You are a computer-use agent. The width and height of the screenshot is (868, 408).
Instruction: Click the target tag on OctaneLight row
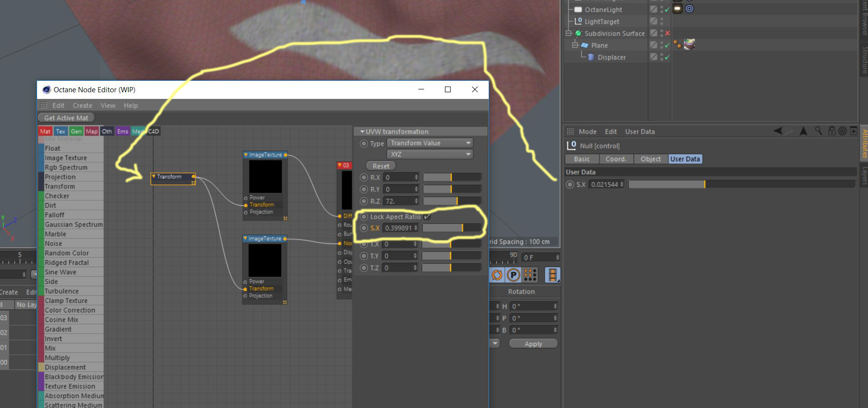[689, 9]
